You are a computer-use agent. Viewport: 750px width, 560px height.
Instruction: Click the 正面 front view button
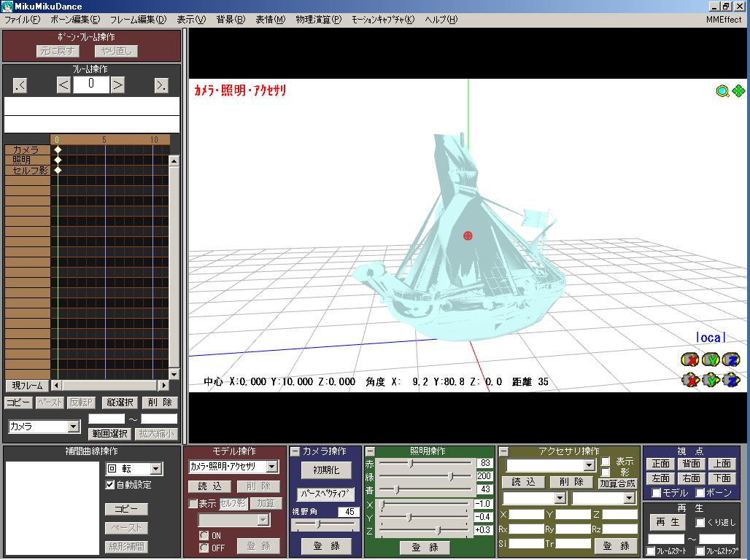pyautogui.click(x=660, y=464)
